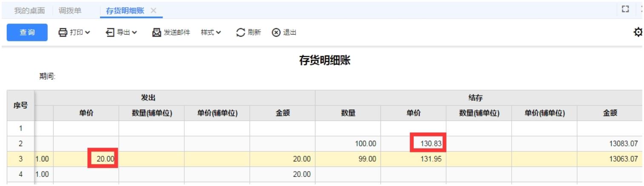
Task: Click the blue 查询 button
Action: click(27, 32)
